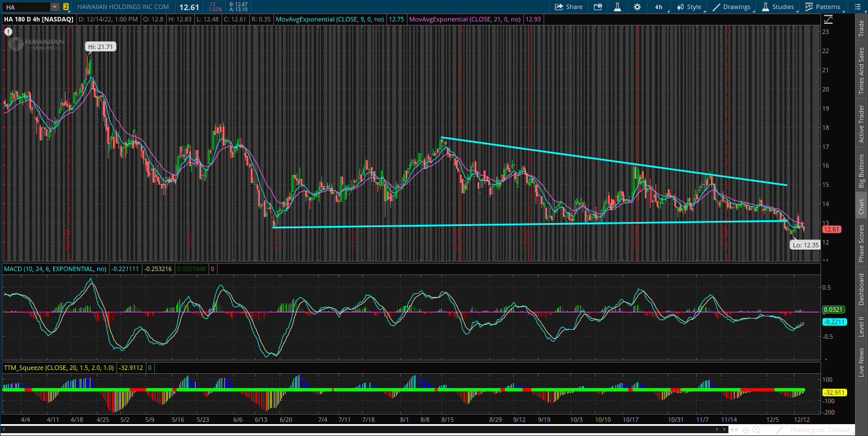The width and height of the screenshot is (868, 436).
Task: Open the thinkScript flask icon next to Share
Action: [x=618, y=7]
